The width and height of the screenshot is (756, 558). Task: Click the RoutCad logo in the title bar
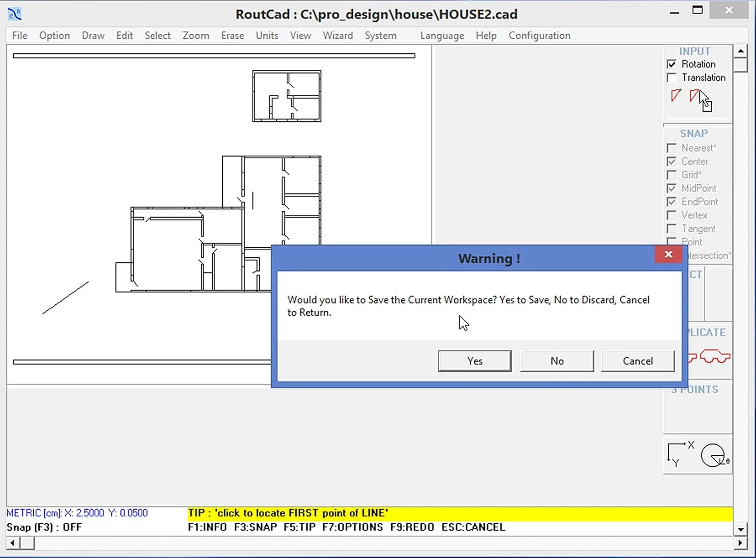pyautogui.click(x=14, y=13)
